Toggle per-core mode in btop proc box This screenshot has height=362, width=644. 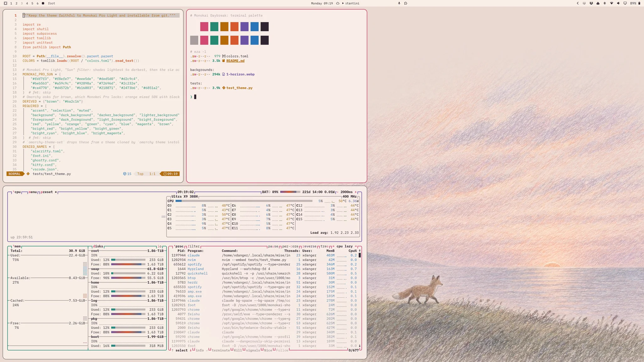(x=290, y=246)
